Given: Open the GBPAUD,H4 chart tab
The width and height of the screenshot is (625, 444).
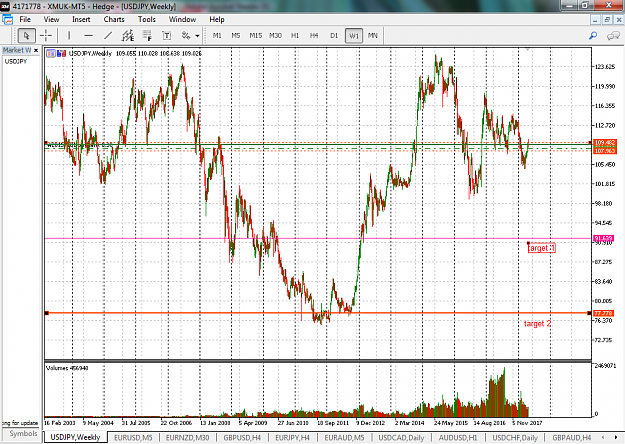Looking at the screenshot, I should (x=572, y=438).
